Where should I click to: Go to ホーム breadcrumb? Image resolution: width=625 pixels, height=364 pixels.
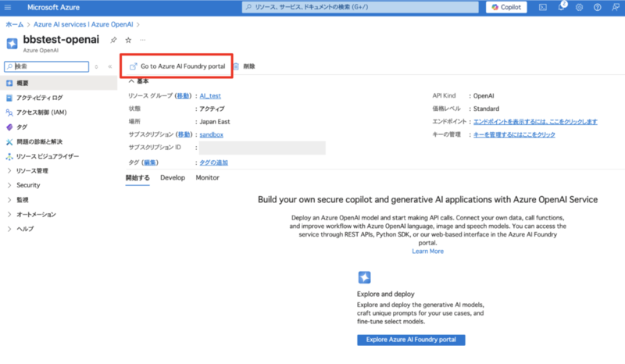tap(15, 24)
